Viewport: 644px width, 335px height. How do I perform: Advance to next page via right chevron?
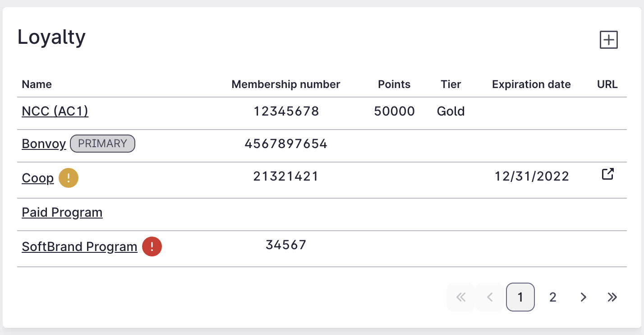tap(583, 297)
